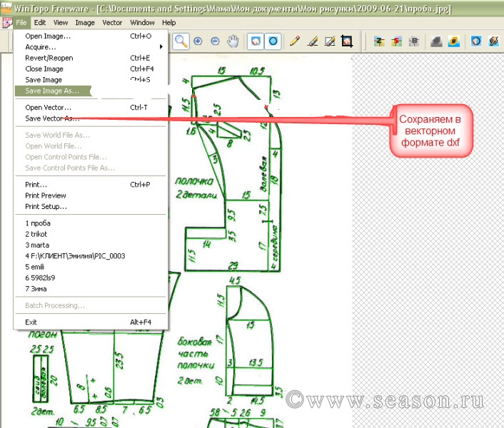Image resolution: width=504 pixels, height=428 pixels.
Task: Open recent file 3 marta
Action: point(91,245)
